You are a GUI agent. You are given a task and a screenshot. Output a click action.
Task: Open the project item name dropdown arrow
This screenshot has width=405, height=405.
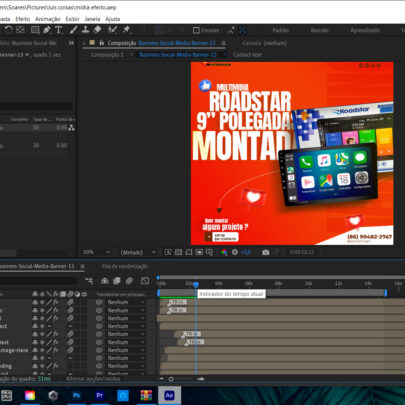pyautogui.click(x=27, y=55)
